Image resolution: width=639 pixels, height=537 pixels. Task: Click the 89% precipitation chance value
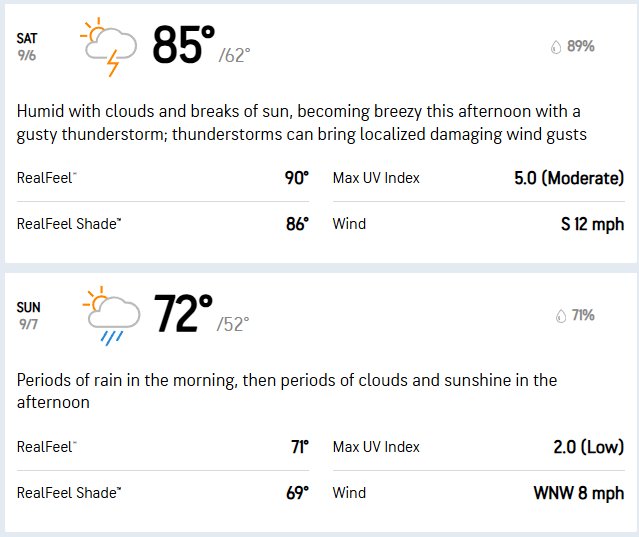click(580, 46)
